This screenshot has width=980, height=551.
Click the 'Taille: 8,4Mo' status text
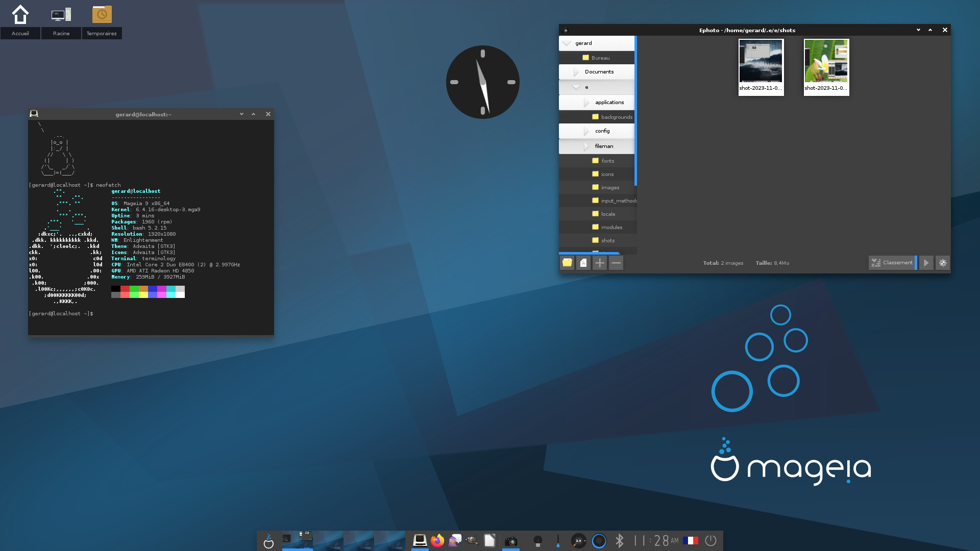772,263
